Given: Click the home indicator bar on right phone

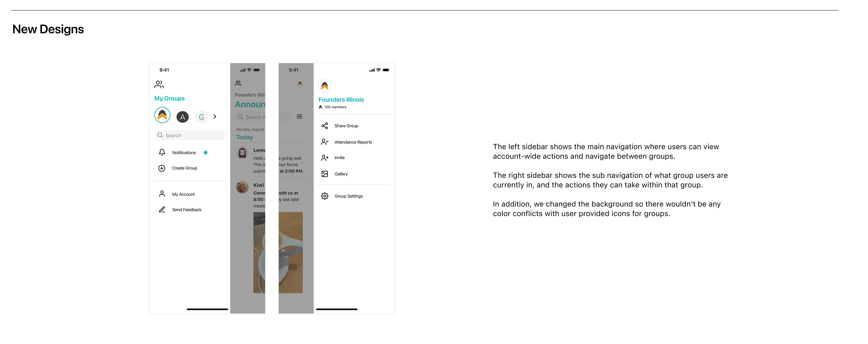Looking at the screenshot, I should point(337,309).
